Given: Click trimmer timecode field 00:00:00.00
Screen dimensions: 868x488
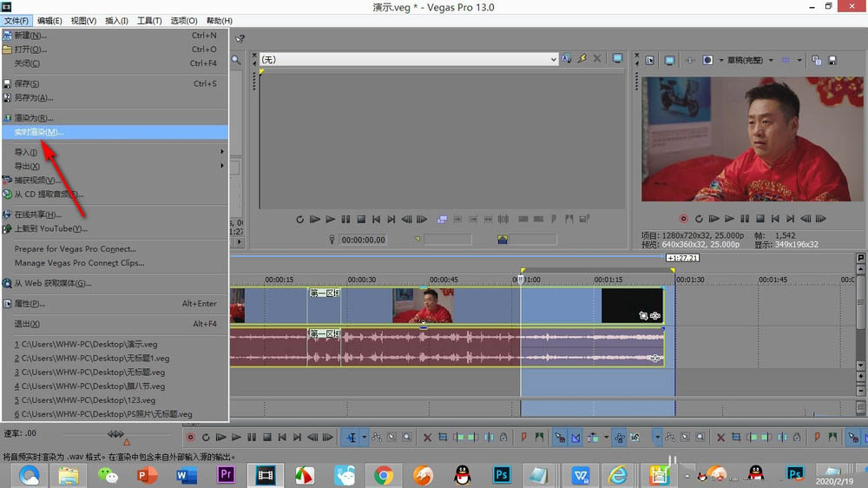Looking at the screenshot, I should tap(363, 240).
